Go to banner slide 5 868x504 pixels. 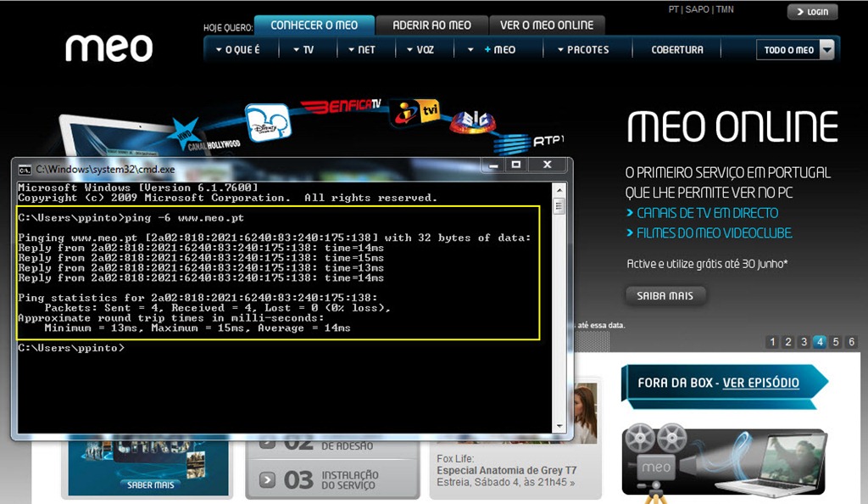pos(836,342)
